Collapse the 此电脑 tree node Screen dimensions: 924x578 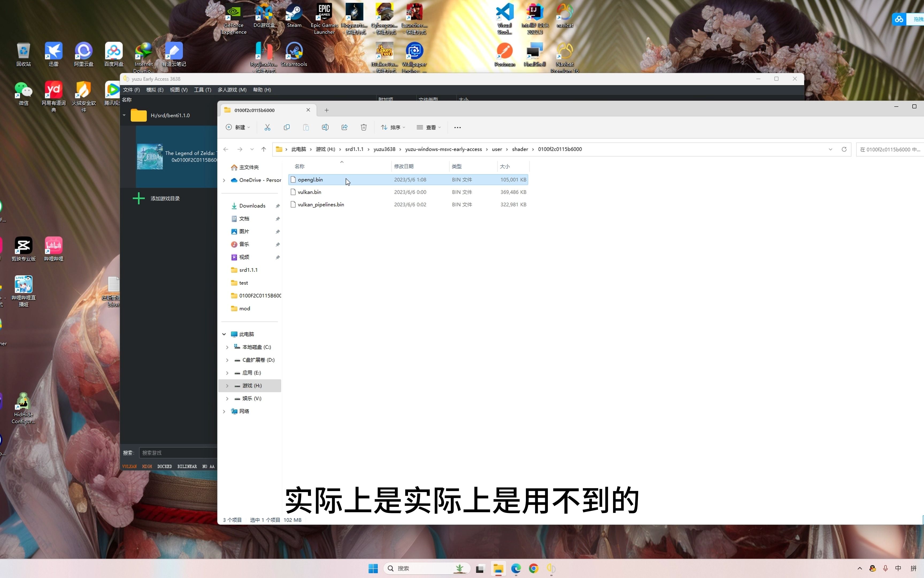click(x=224, y=334)
